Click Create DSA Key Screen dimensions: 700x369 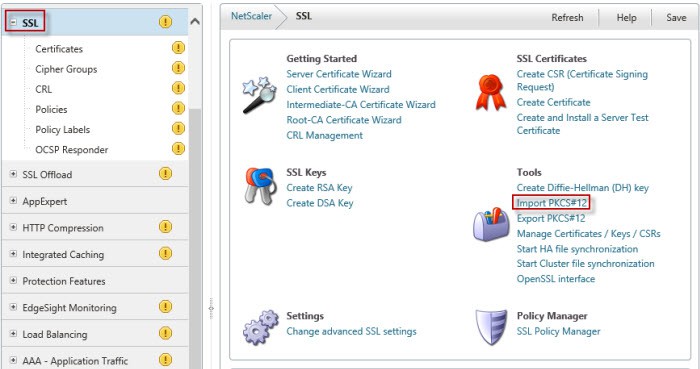320,203
